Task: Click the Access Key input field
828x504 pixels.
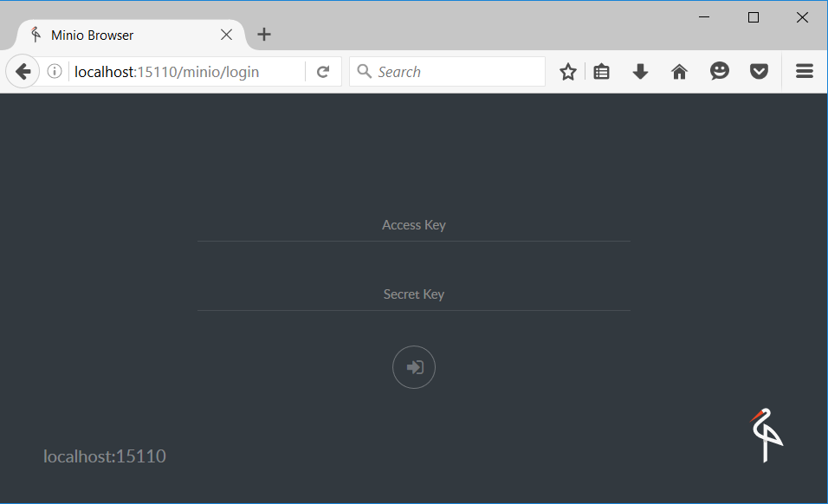Action: 413,225
